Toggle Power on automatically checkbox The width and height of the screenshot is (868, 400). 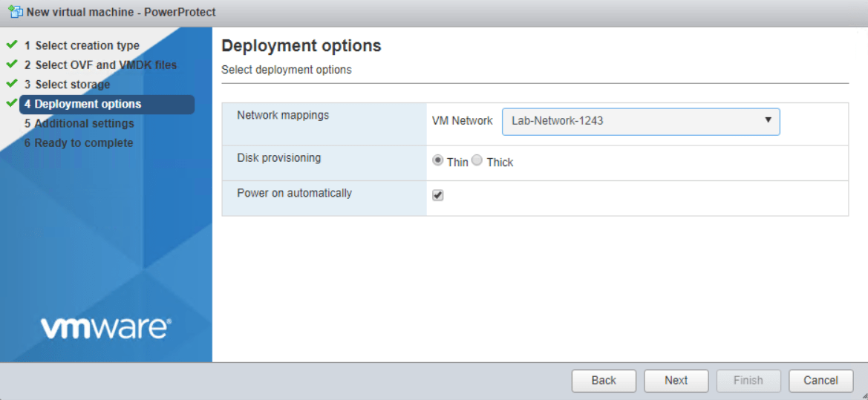tap(438, 195)
